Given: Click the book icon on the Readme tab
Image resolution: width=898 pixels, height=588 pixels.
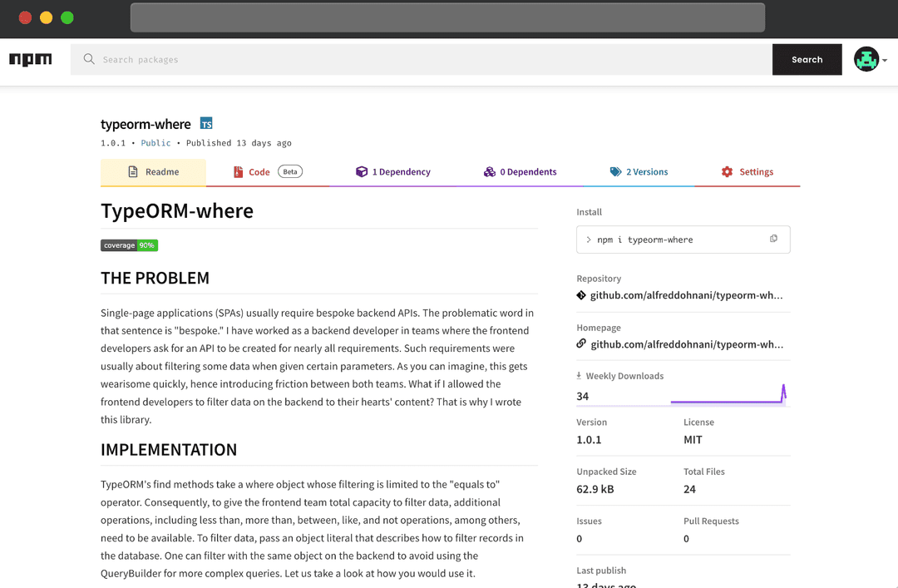Looking at the screenshot, I should click(x=132, y=171).
